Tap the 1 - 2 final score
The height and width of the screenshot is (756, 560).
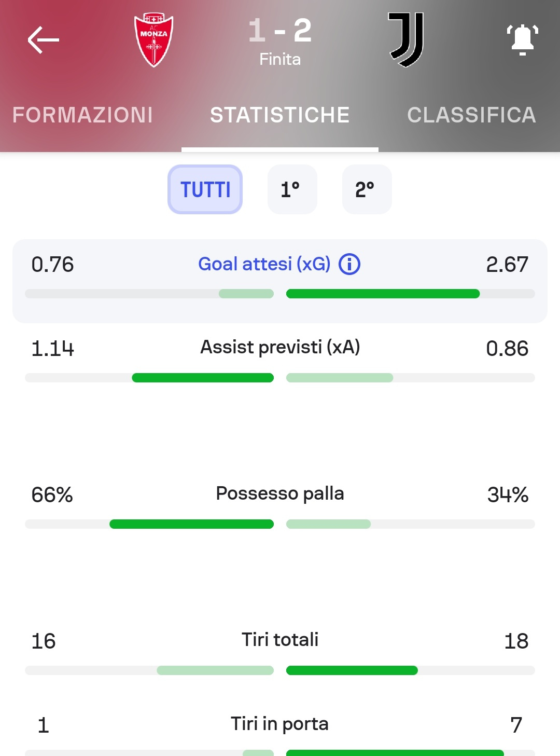pos(280,30)
